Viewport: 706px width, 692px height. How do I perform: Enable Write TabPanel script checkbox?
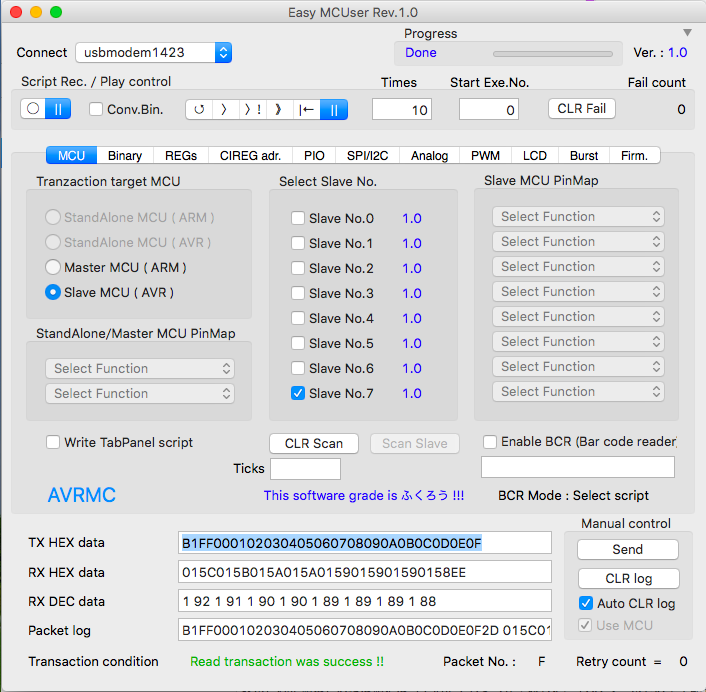53,442
